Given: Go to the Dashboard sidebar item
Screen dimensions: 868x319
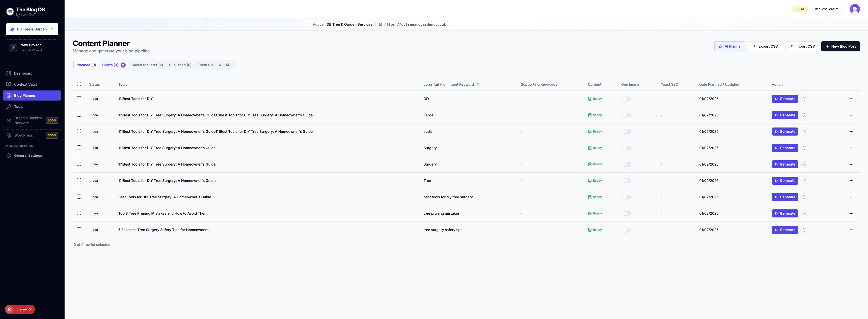Looking at the screenshot, I should (23, 73).
